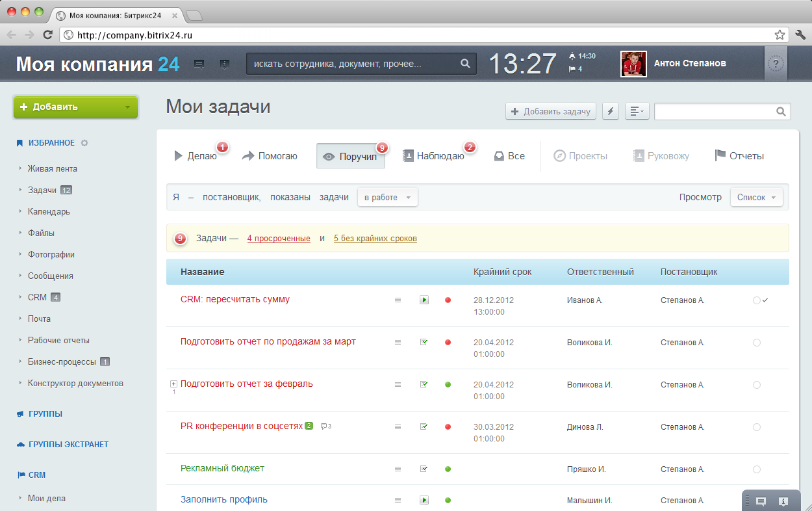Open the chat icon in the bottom corner panel
The width and height of the screenshot is (812, 511).
click(x=761, y=501)
